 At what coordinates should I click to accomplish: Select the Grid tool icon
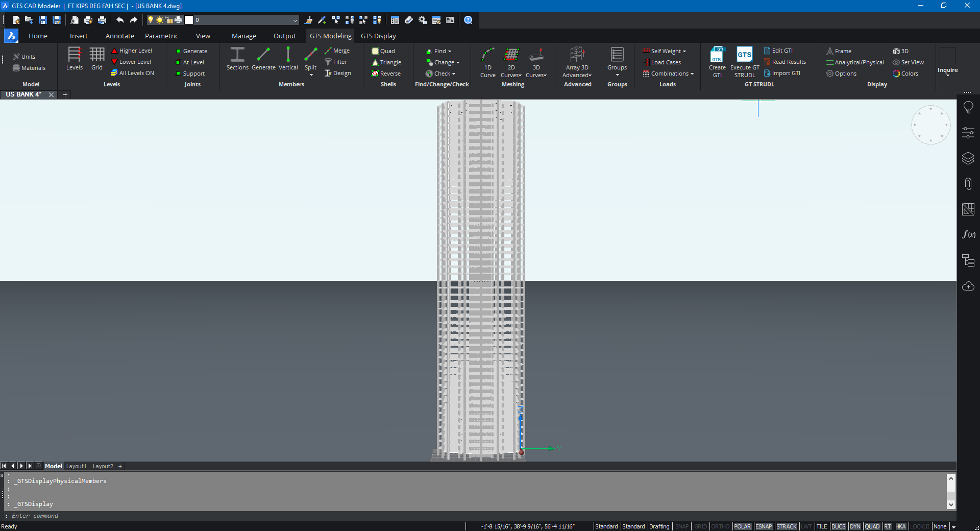(x=97, y=55)
